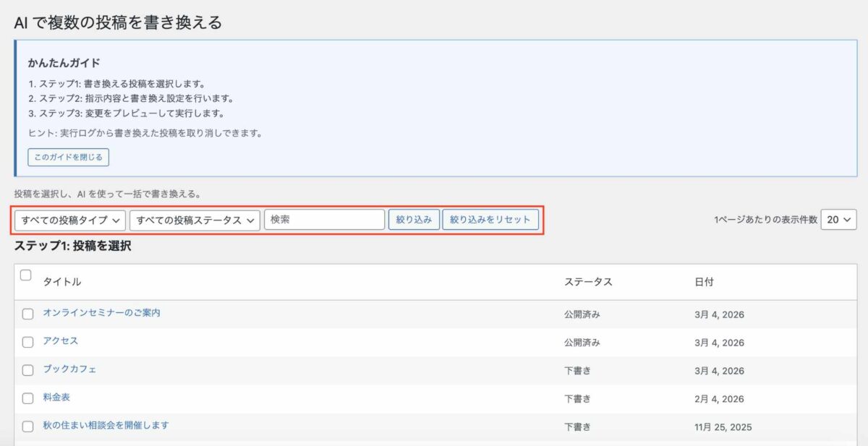Open the 秋の住まい相談会を開催します link
The width and height of the screenshot is (868, 446).
point(106,426)
